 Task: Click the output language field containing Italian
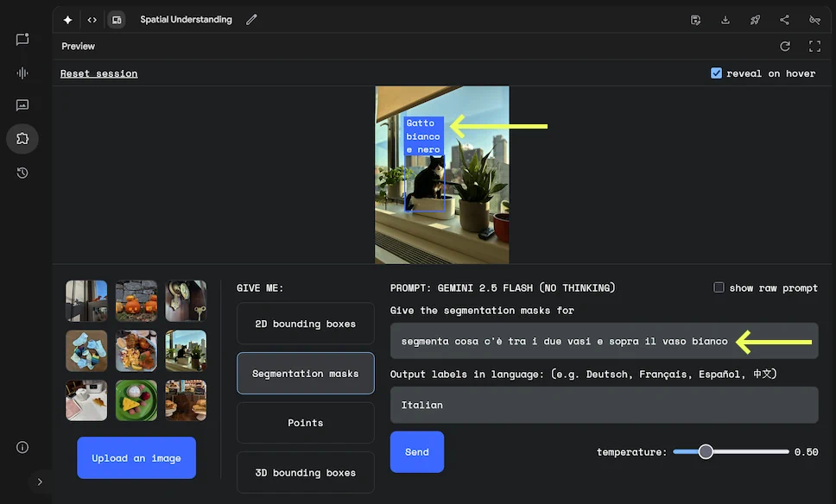click(x=604, y=405)
